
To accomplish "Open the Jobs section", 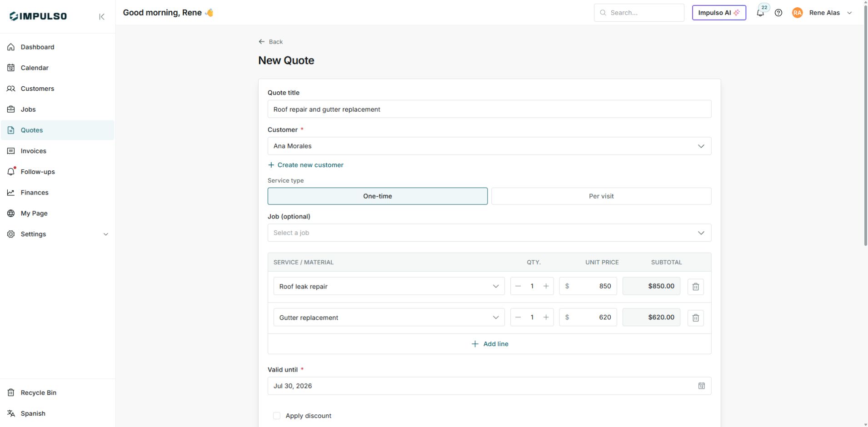I will pos(57,109).
